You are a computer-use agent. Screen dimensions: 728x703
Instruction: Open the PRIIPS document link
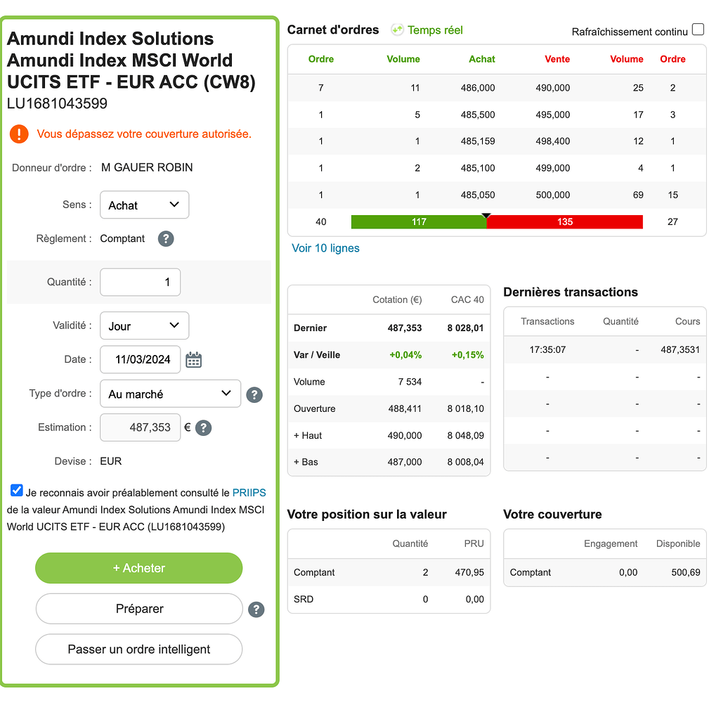pyautogui.click(x=249, y=493)
